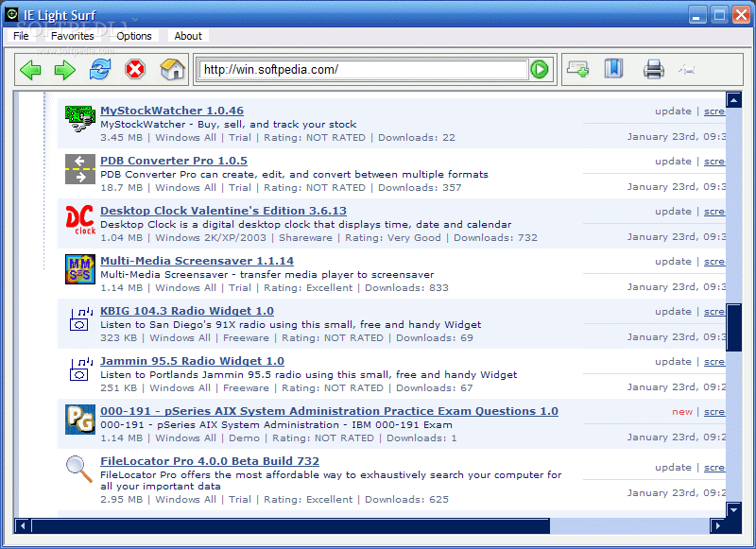Open the PDB Converter Pro 1.0.5 link
Screen dimensions: 756x549
point(174,161)
